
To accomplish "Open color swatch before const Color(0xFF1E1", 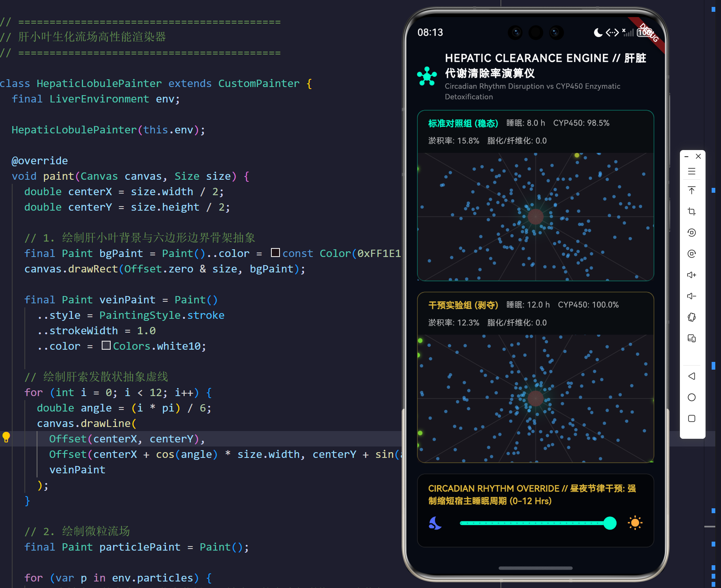I will (275, 253).
